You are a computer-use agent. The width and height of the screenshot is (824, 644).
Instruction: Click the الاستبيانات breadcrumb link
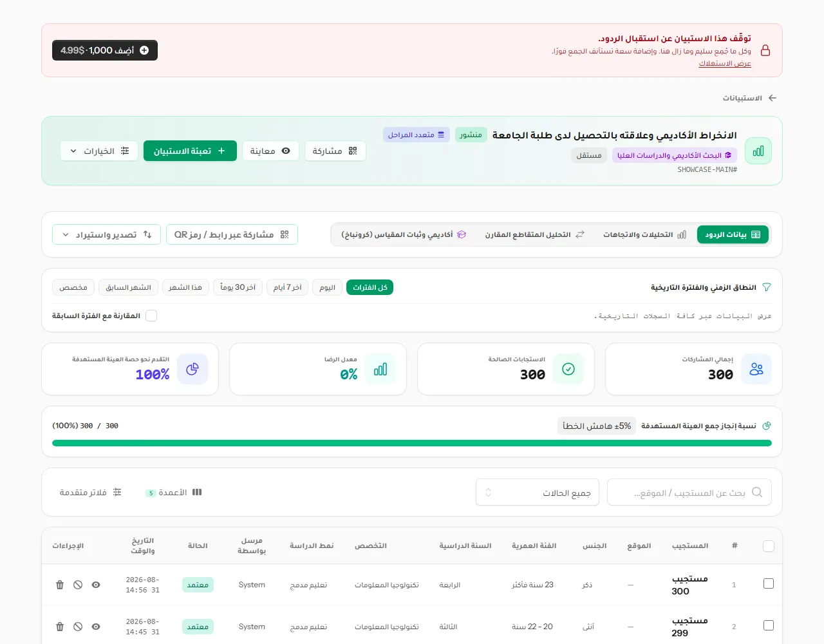(x=742, y=98)
